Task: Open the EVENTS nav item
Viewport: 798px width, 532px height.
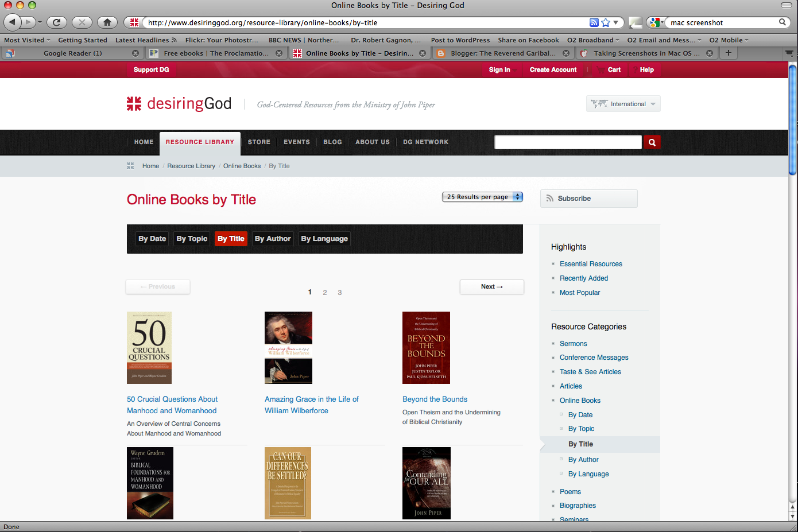Action: pos(297,142)
